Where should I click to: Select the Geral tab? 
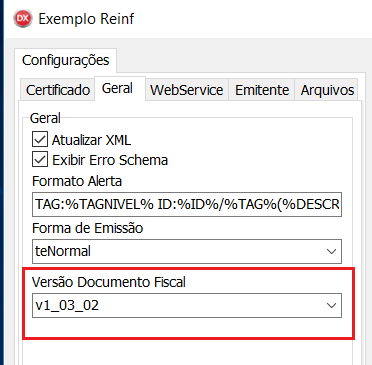click(117, 88)
